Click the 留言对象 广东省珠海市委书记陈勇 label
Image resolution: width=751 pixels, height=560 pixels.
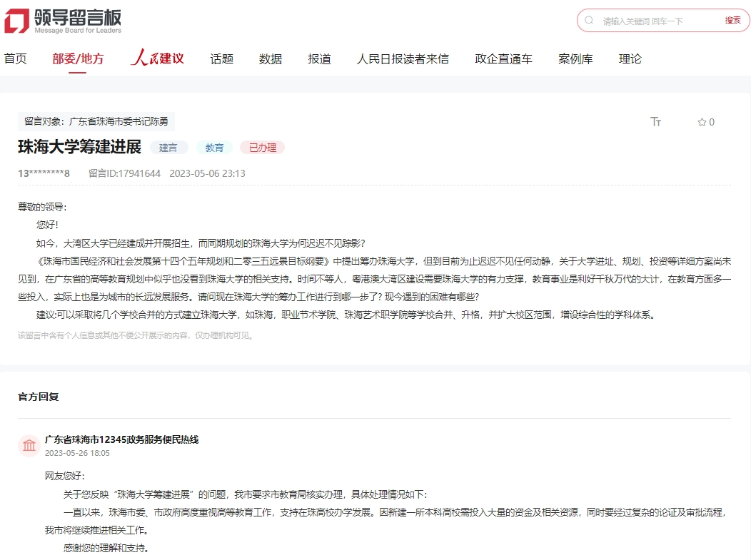tap(96, 121)
